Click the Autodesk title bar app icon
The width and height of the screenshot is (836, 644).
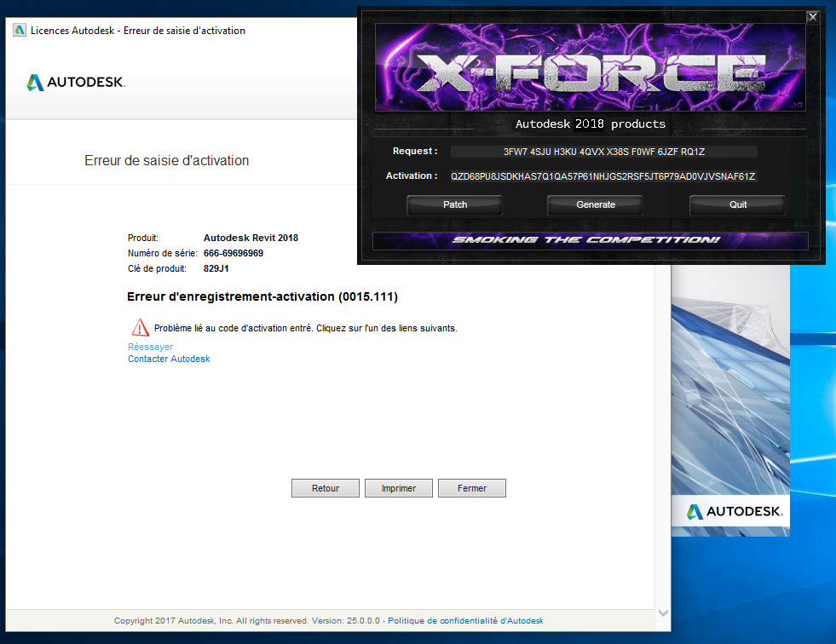pos(20,31)
